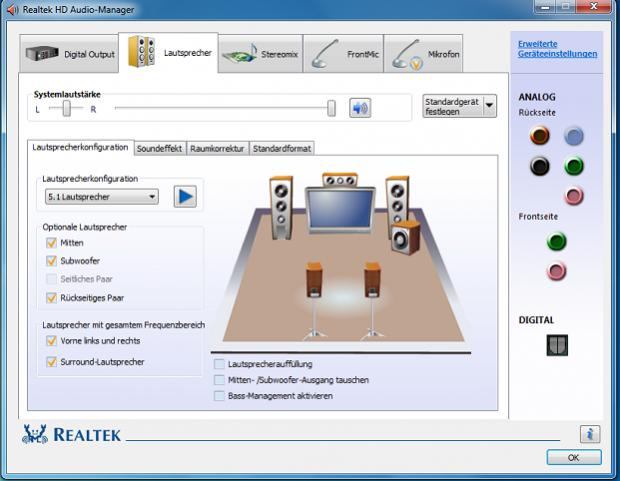Click the digital S/PDIF connector icon

(x=557, y=345)
